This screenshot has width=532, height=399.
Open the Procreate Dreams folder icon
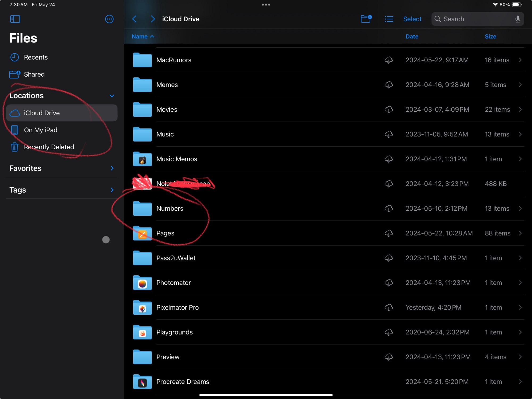[x=142, y=381]
